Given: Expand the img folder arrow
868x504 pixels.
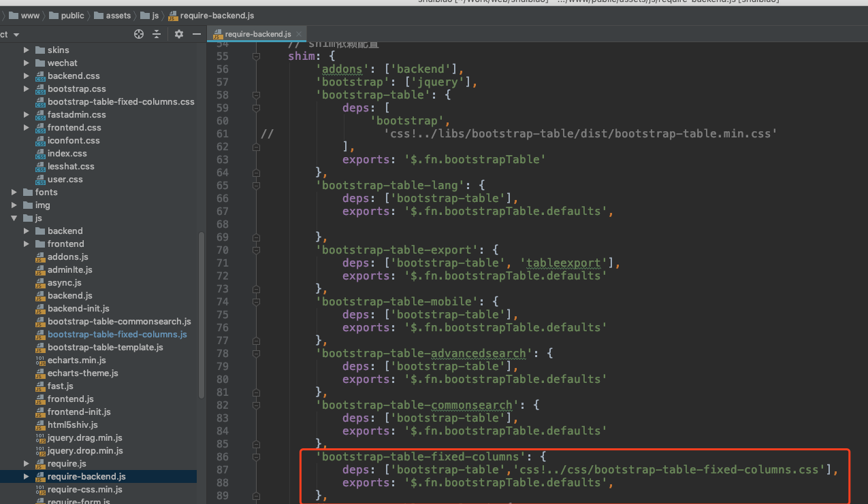Looking at the screenshot, I should [x=14, y=205].
